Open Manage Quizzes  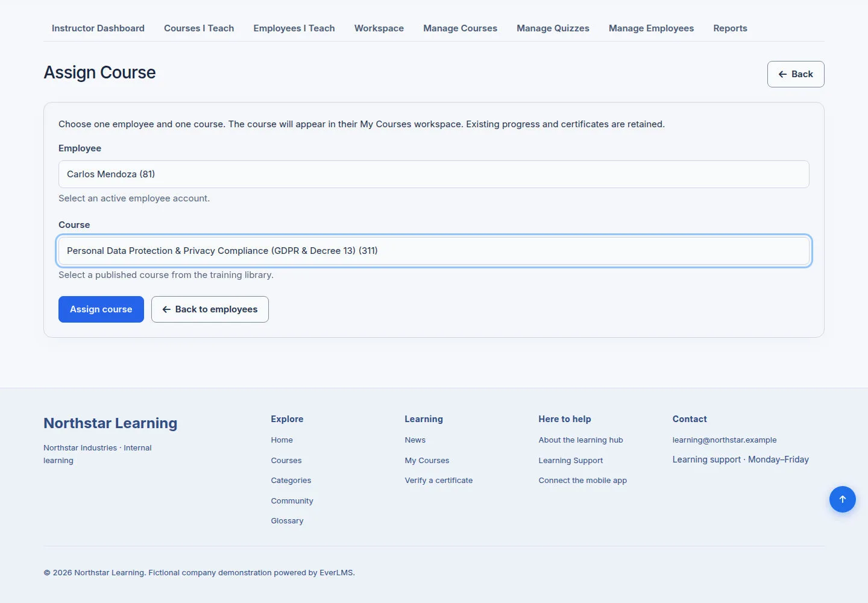553,28
